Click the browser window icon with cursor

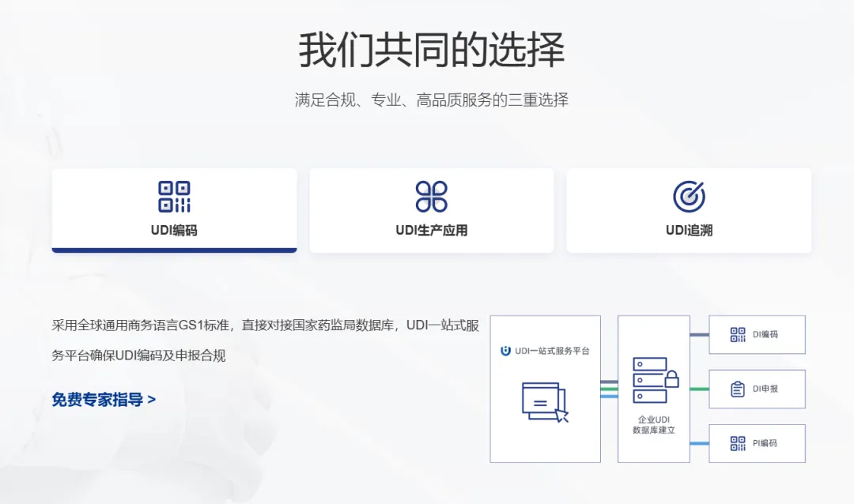tap(544, 401)
